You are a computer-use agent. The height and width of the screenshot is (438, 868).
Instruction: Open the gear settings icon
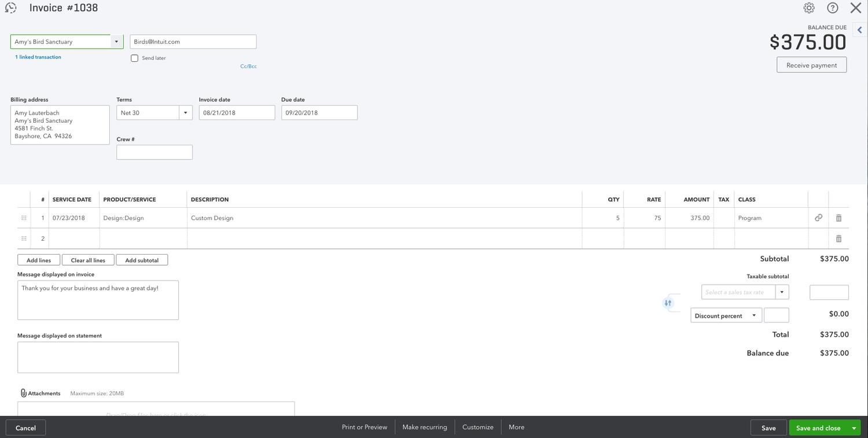809,8
